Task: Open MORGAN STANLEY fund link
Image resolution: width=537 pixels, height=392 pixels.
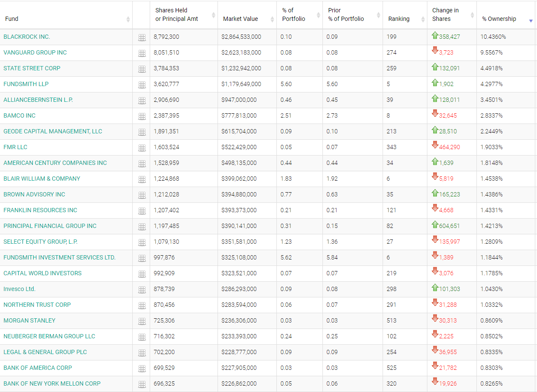Action: coord(29,320)
